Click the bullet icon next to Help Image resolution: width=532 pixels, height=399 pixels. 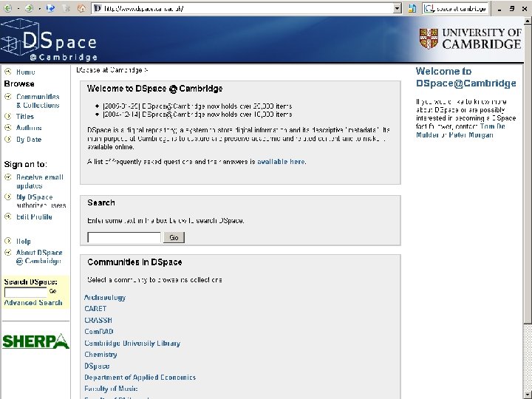tap(8, 241)
